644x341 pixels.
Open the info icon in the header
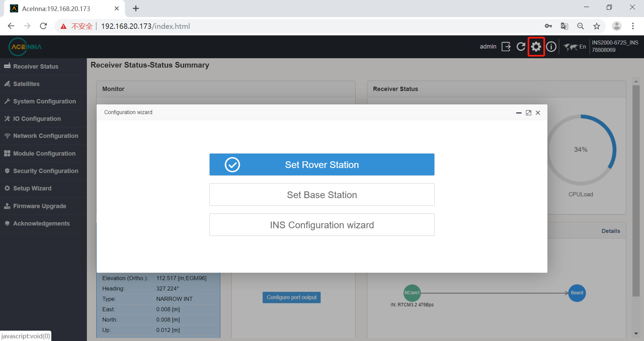tap(551, 47)
